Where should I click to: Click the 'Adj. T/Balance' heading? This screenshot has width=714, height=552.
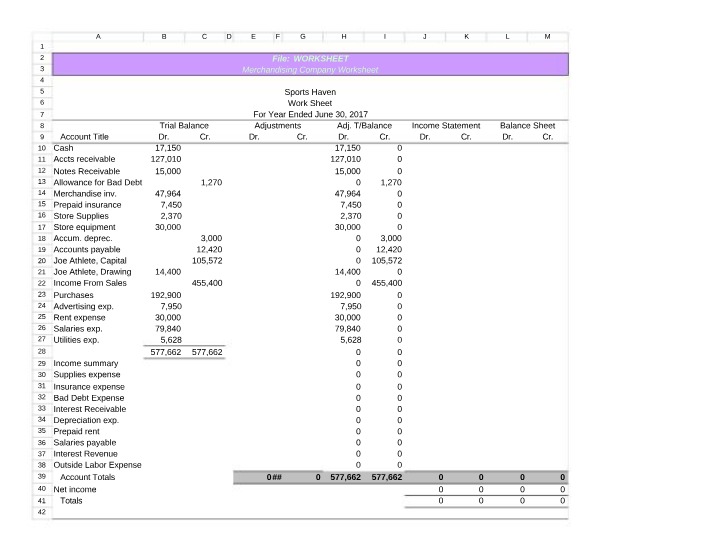pyautogui.click(x=364, y=126)
